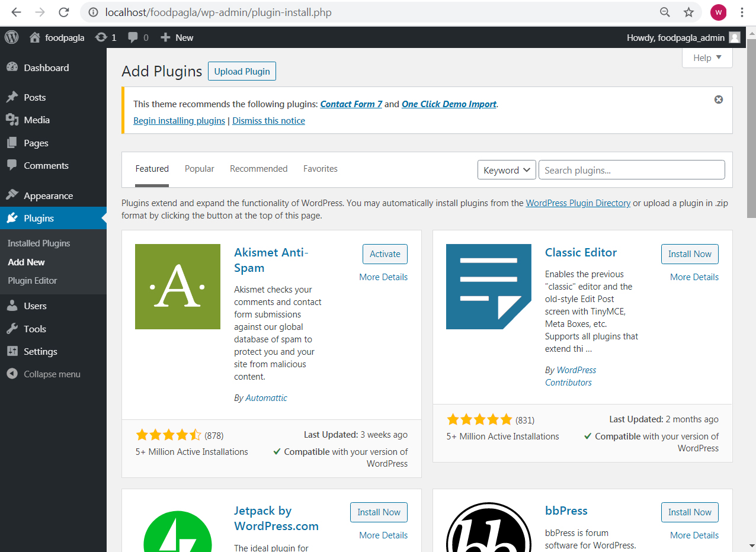Open the Keyword search type dropdown
This screenshot has height=552, width=756.
[x=507, y=170]
